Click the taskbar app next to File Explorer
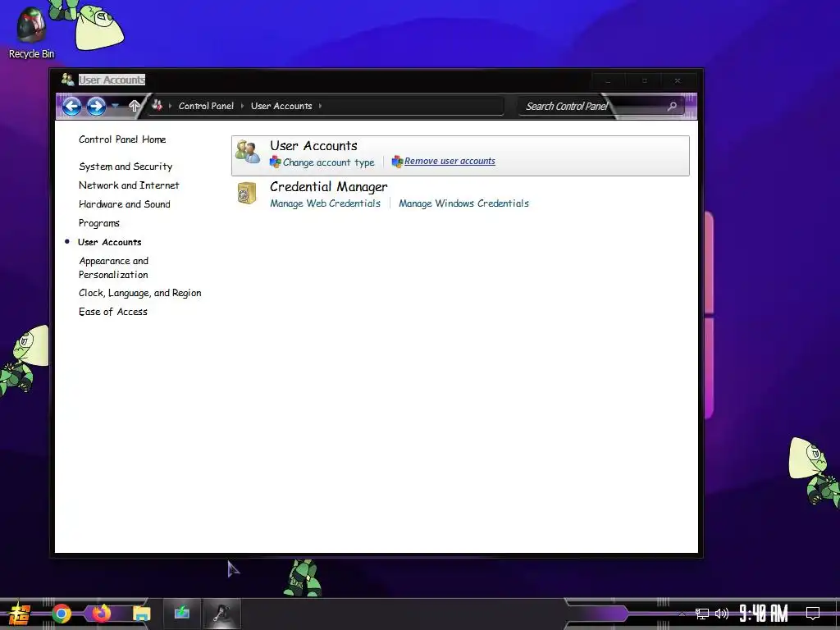The width and height of the screenshot is (840, 630). click(x=181, y=613)
